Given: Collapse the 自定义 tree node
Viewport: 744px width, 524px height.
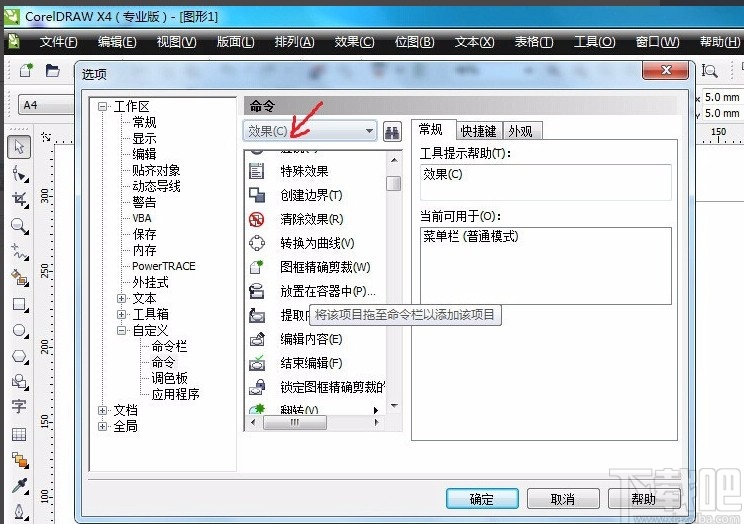Looking at the screenshot, I should [121, 330].
